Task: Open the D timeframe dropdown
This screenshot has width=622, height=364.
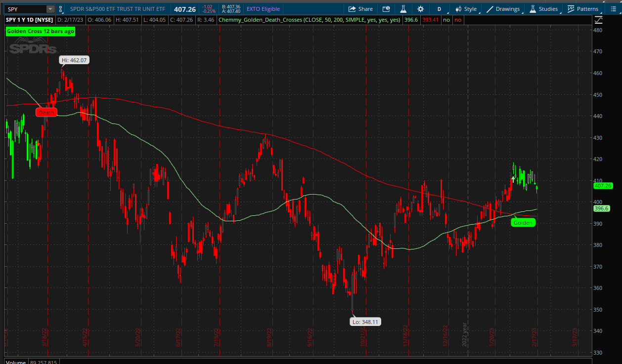Action: pos(439,9)
